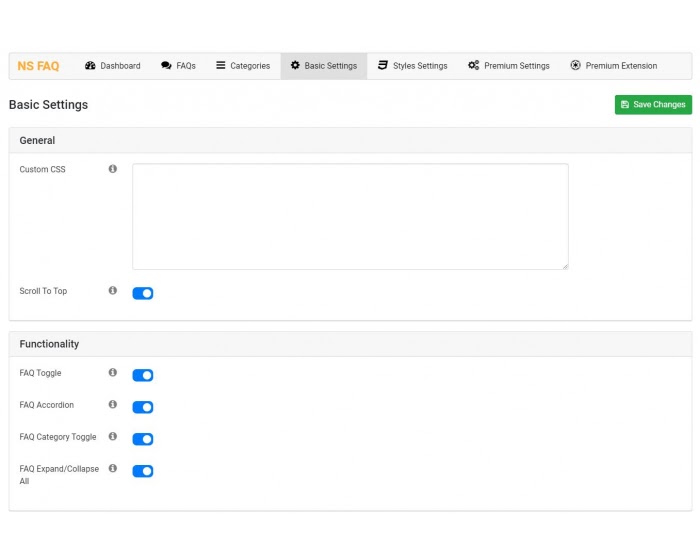This screenshot has height=560, width=700.
Task: Disable the FAQ Expand/Collapse All switch
Action: pos(143,471)
